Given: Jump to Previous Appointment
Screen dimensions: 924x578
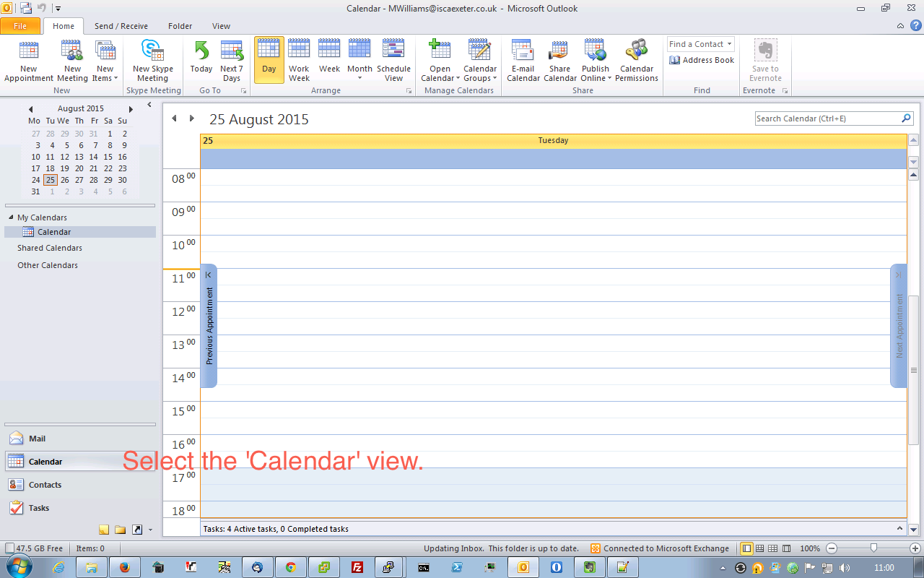Looking at the screenshot, I should coord(209,326).
